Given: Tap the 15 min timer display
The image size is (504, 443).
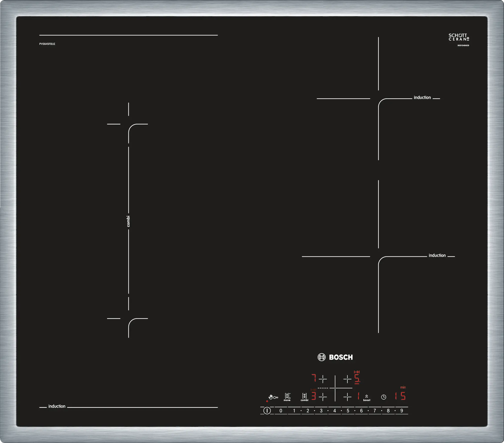Looking at the screenshot, I should coord(400,396).
